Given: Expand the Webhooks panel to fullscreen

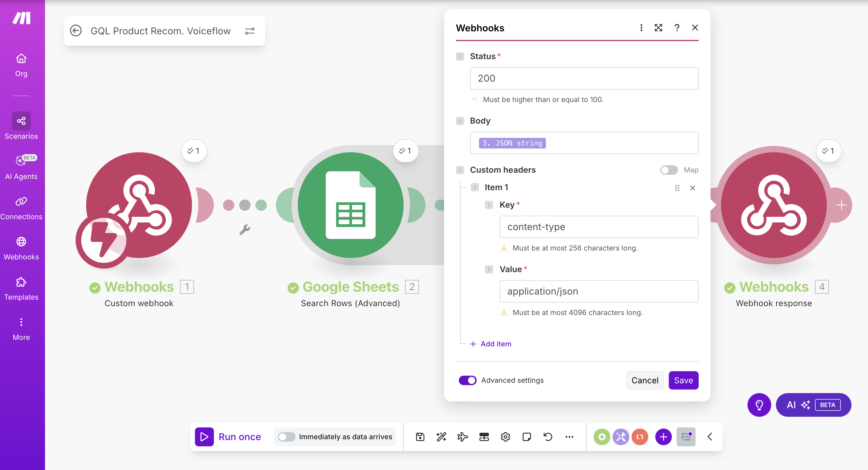Looking at the screenshot, I should pyautogui.click(x=658, y=28).
